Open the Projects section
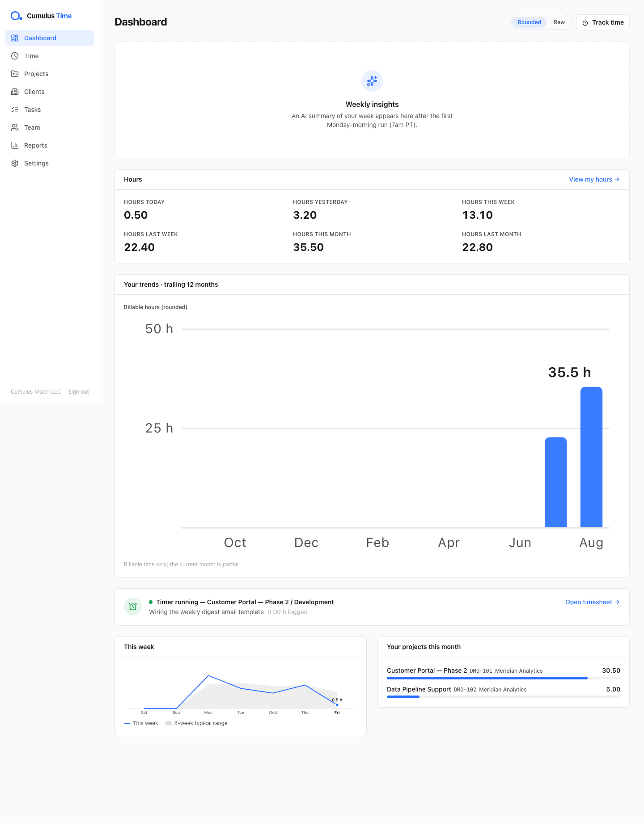 click(x=50, y=74)
